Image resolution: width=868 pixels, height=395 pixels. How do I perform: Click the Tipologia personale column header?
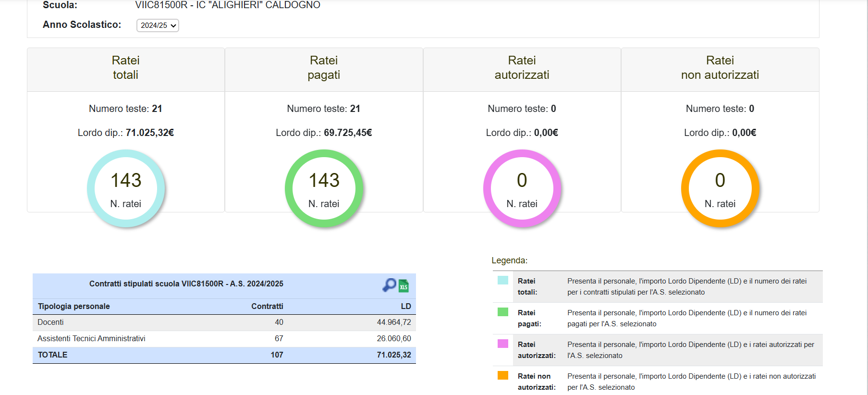[74, 307]
